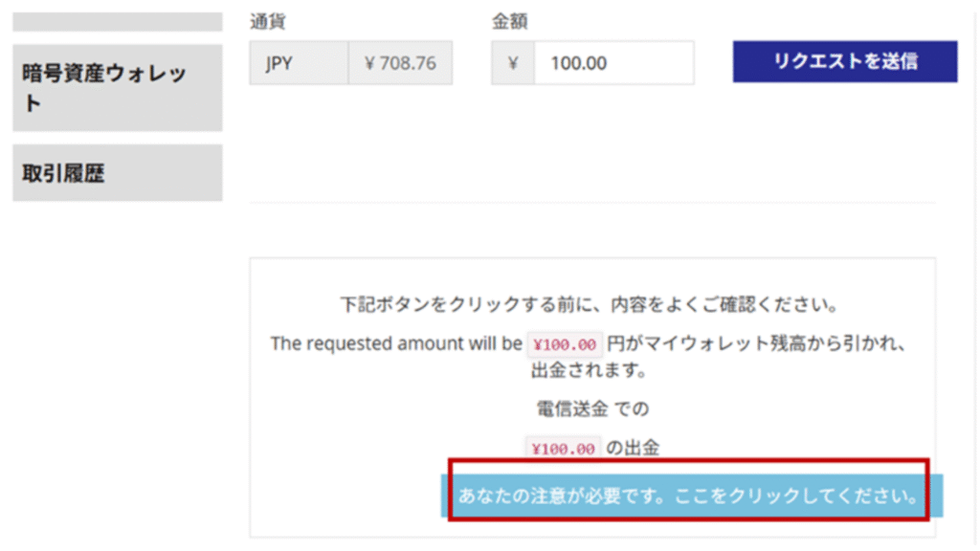Click the ¥100.00 badge after 'will be'
The height and width of the screenshot is (551, 980).
[x=565, y=343]
